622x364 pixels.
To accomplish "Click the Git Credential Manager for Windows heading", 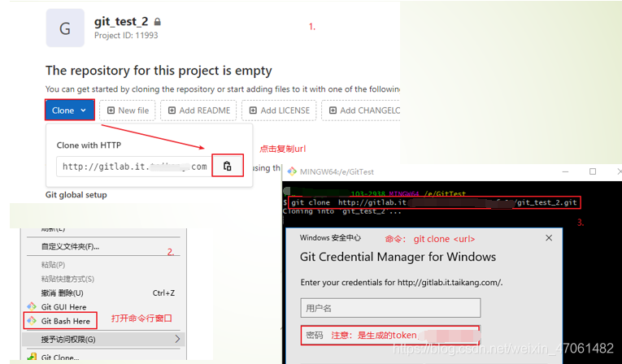I will (398, 257).
